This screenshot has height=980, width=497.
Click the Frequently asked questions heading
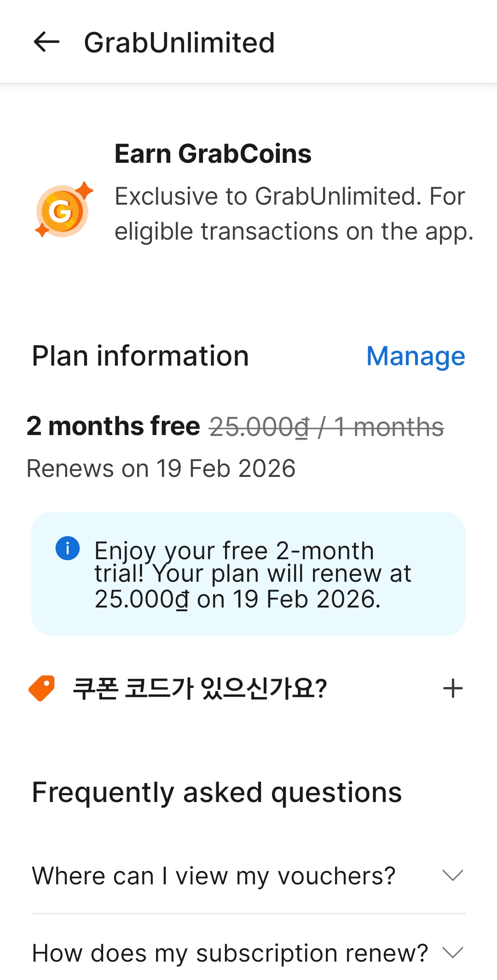(x=217, y=792)
